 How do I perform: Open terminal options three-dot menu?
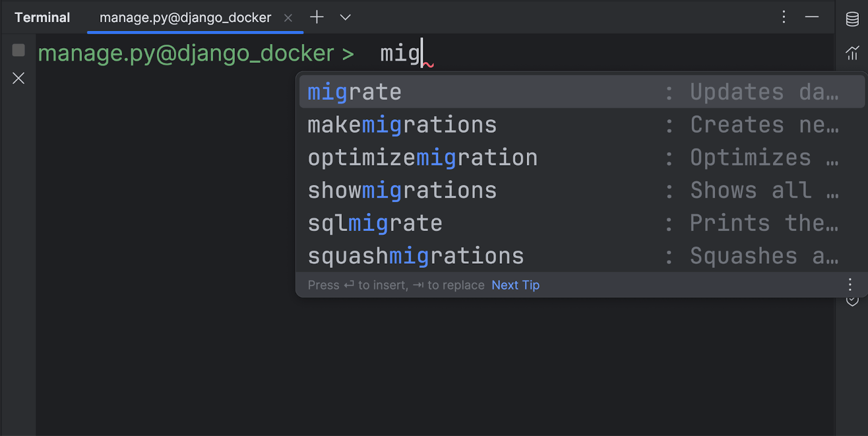tap(783, 17)
